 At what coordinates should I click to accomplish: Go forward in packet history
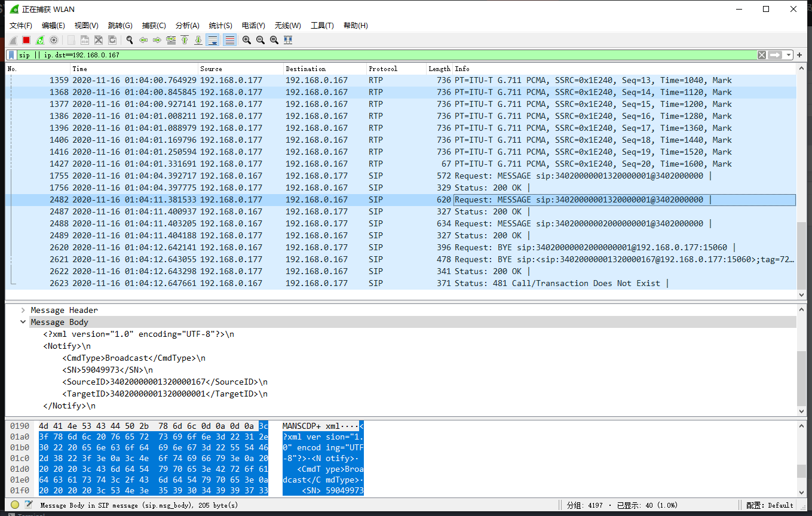(x=157, y=40)
